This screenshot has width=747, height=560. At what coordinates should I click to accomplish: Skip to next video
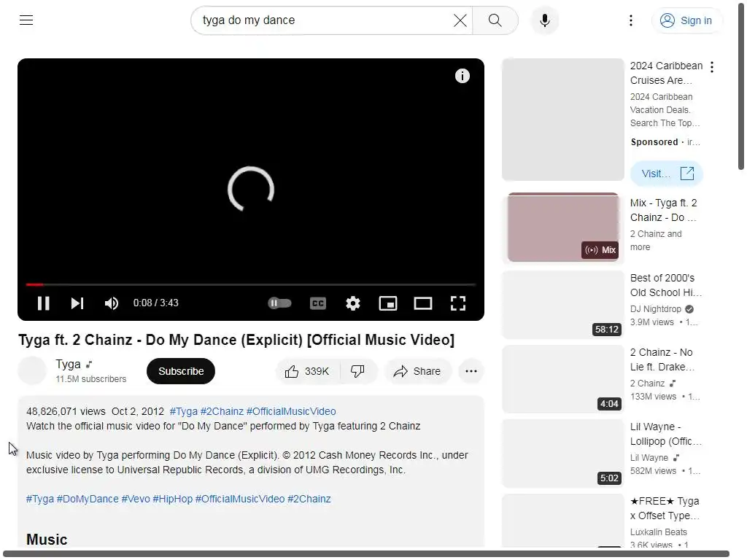pyautogui.click(x=77, y=303)
